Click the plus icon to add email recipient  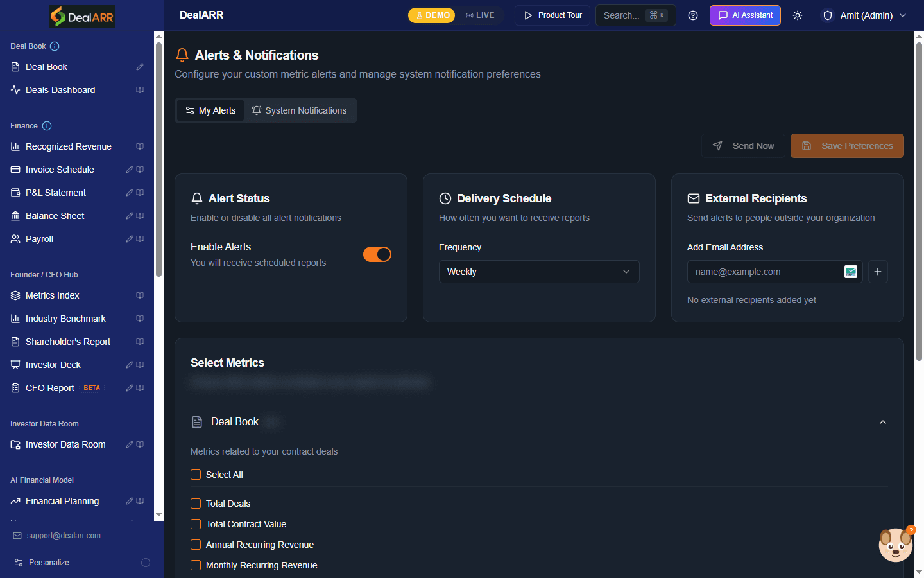tap(878, 272)
